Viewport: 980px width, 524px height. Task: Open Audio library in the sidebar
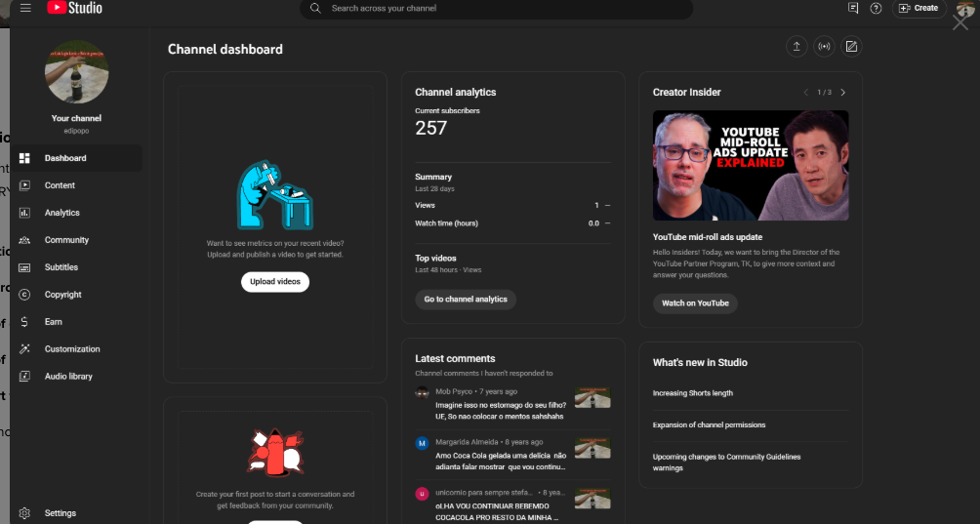(68, 377)
